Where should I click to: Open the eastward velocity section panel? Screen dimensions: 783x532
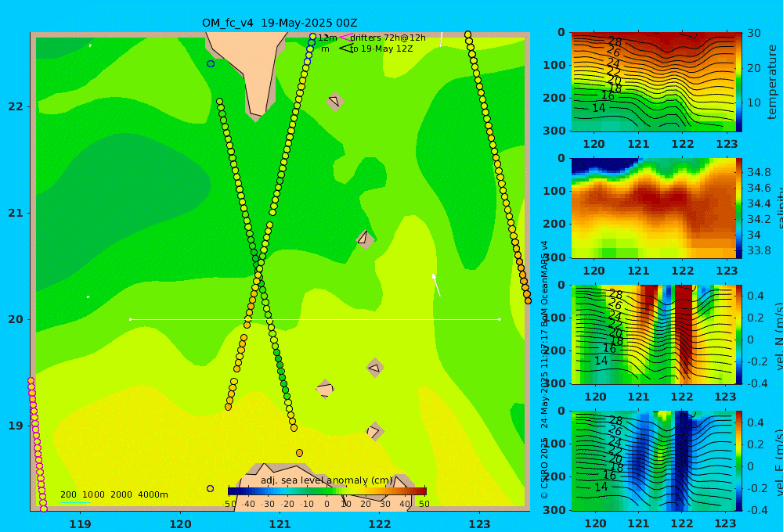pos(652,461)
